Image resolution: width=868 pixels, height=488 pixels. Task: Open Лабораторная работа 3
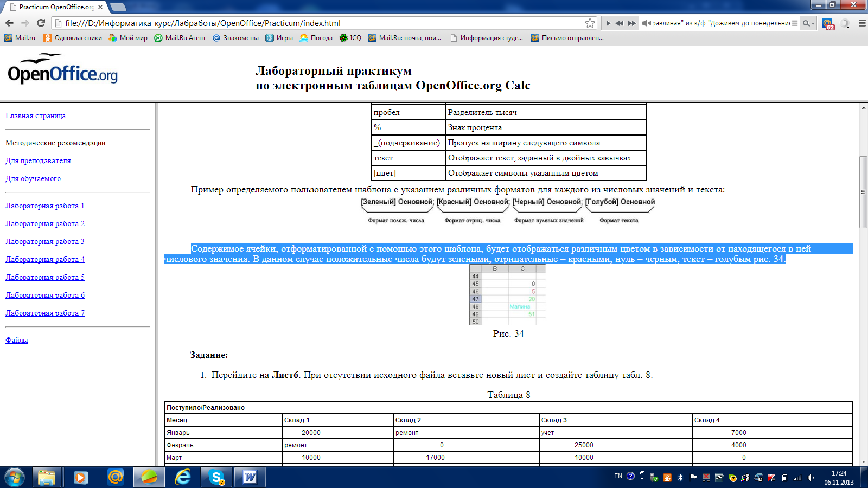pyautogui.click(x=45, y=241)
